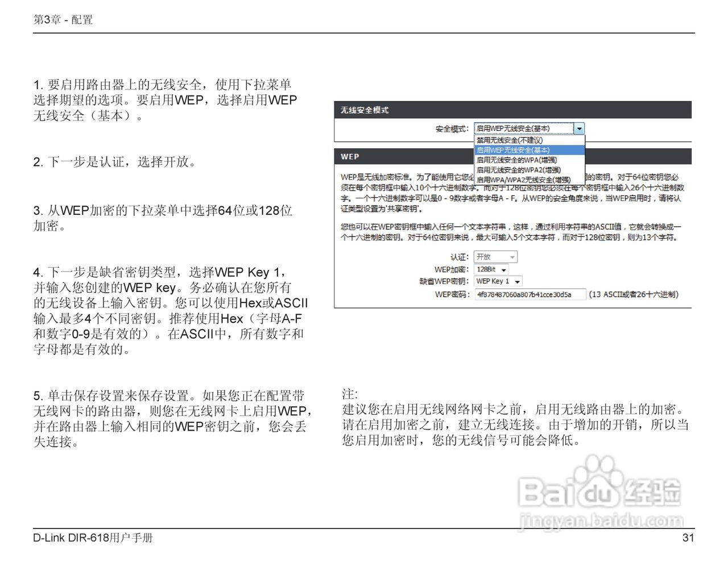Viewport: 728px width, 562px height.
Task: Click the 注: note heading
Action: coord(350,394)
